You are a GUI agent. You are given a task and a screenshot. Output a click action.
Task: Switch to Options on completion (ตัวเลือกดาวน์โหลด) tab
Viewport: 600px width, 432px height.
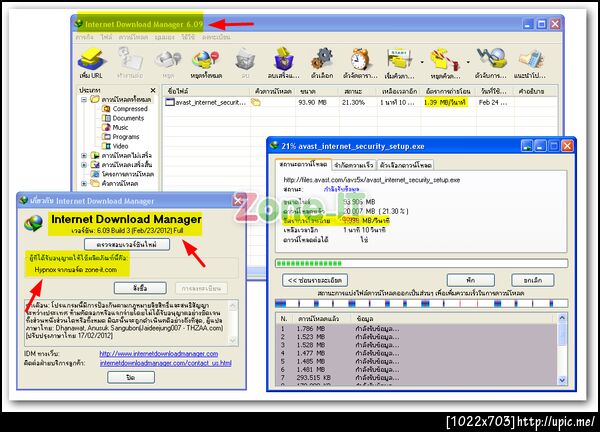click(406, 165)
